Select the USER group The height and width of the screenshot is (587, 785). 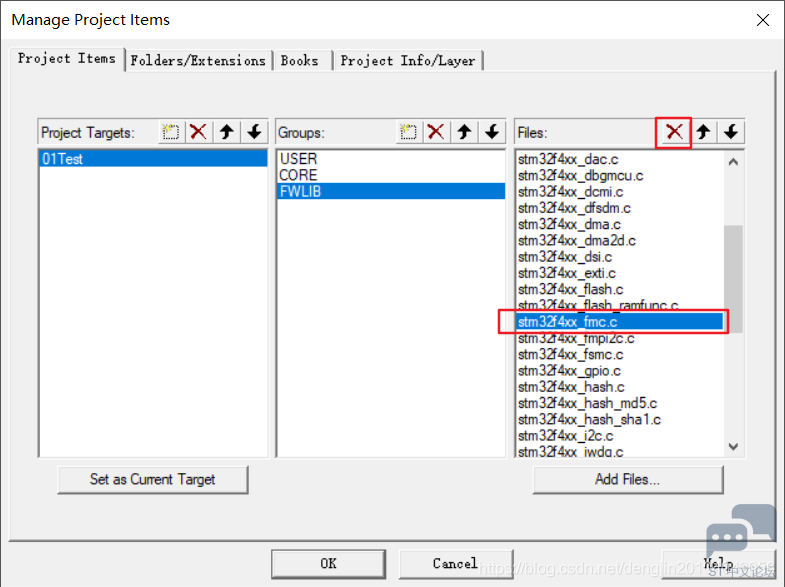[x=390, y=159]
